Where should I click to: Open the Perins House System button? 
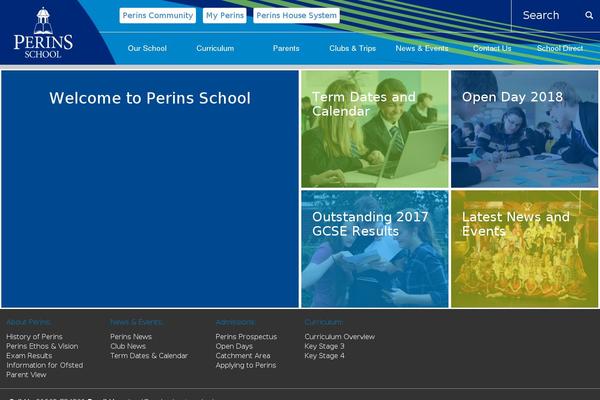point(297,16)
